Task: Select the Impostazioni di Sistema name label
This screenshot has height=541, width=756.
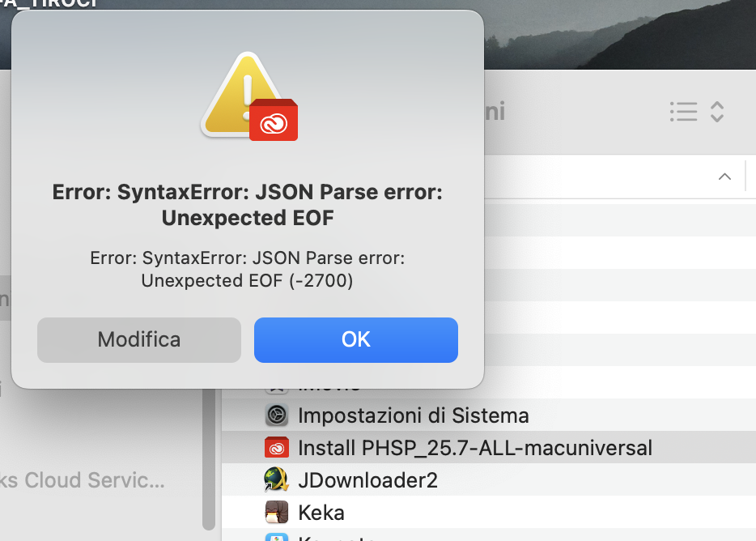Action: 413,415
